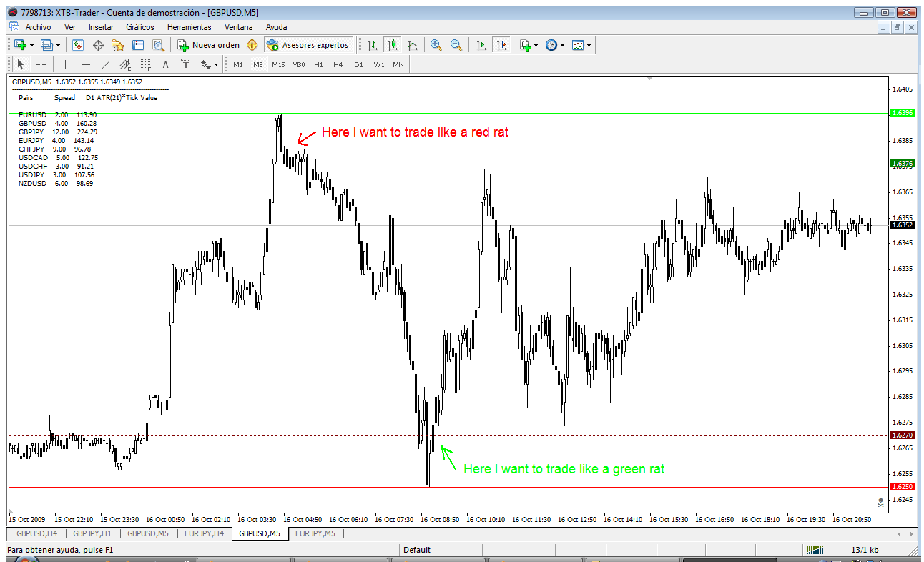
Task: Open the Insertar menu
Action: pos(101,26)
